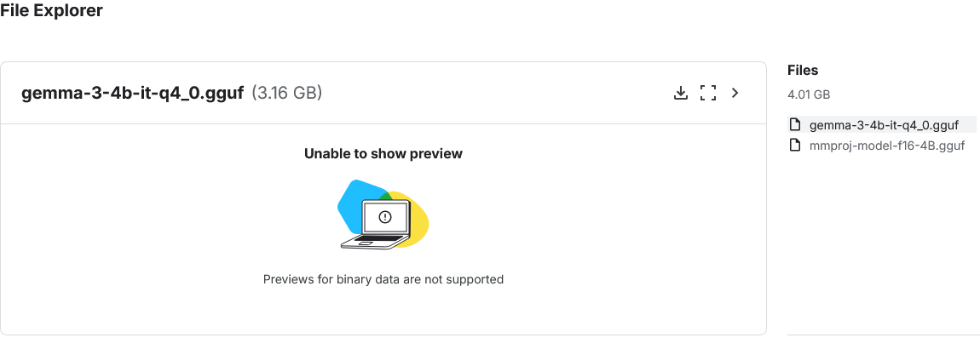Click the file icon beside gemma-3-4b-it-q4_0.gguf in the list
980x349 pixels.
point(795,124)
